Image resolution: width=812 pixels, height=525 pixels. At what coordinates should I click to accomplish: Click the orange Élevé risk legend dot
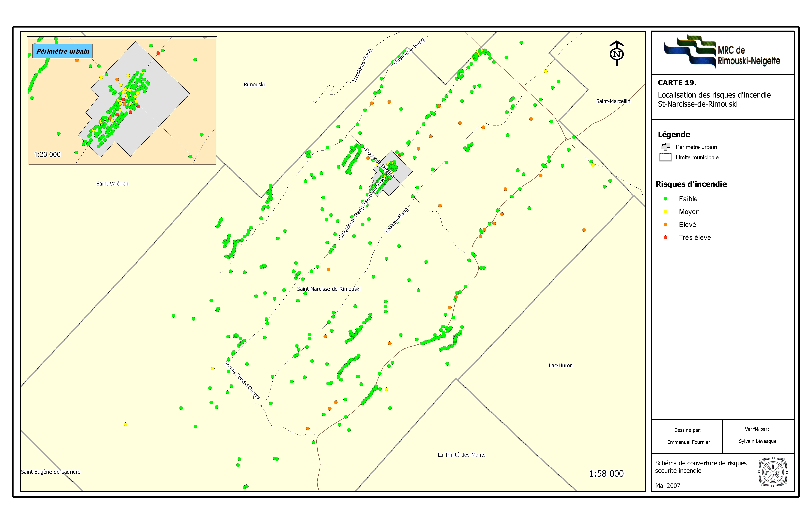pyautogui.click(x=665, y=225)
